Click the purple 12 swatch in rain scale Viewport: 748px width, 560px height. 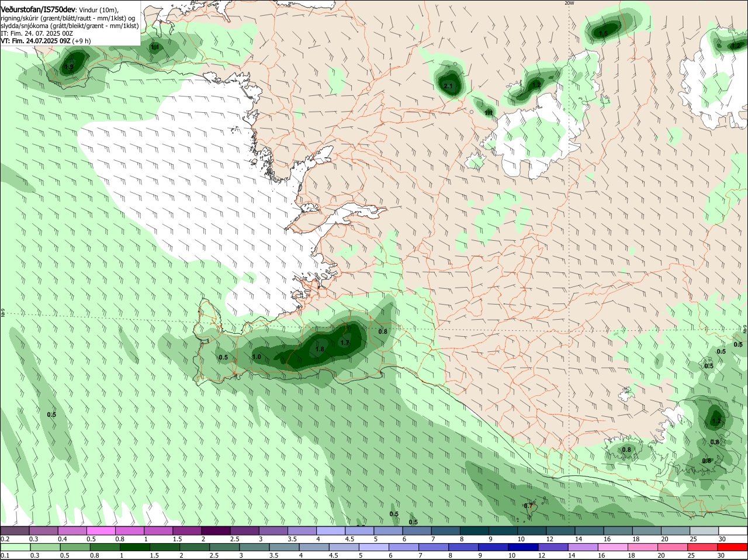(553, 547)
